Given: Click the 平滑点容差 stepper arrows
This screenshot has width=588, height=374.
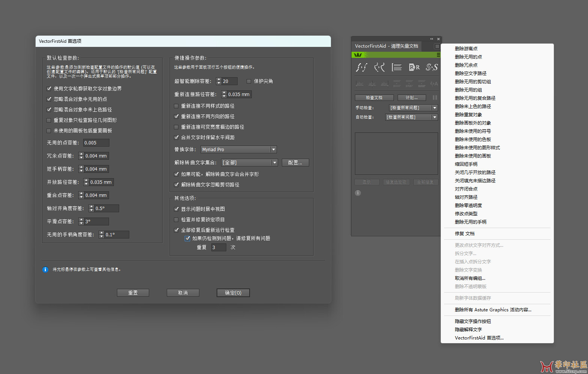Looking at the screenshot, I should [x=81, y=221].
